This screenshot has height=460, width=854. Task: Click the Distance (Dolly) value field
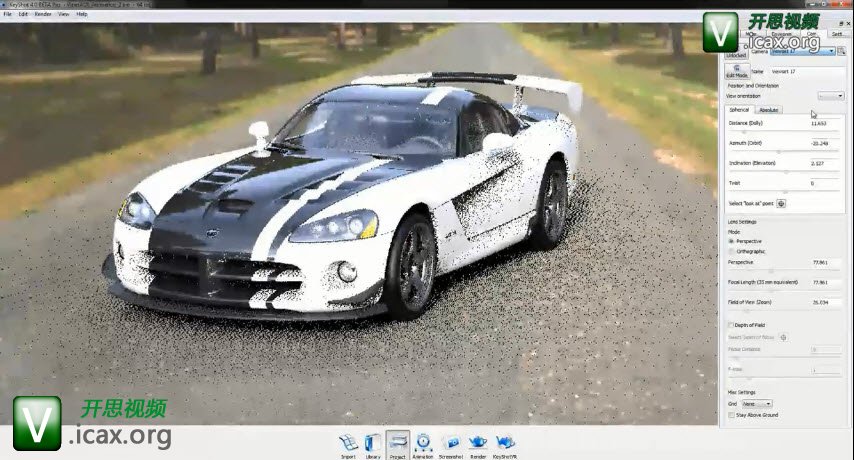825,124
